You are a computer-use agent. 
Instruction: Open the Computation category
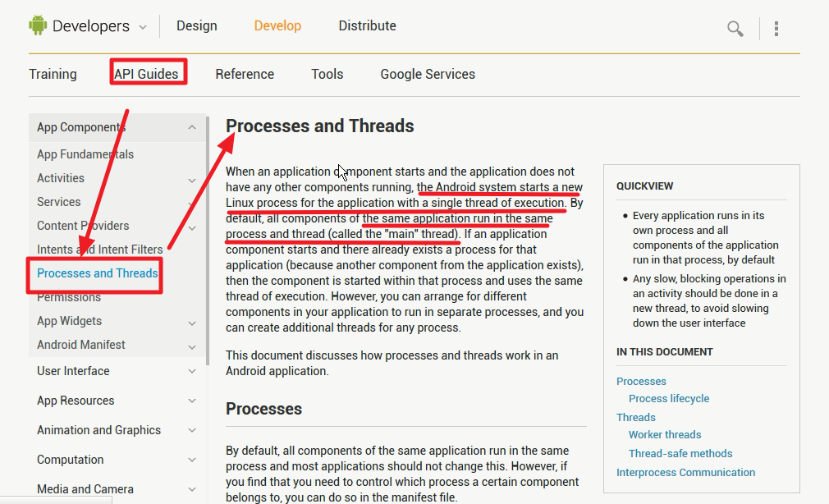point(71,460)
